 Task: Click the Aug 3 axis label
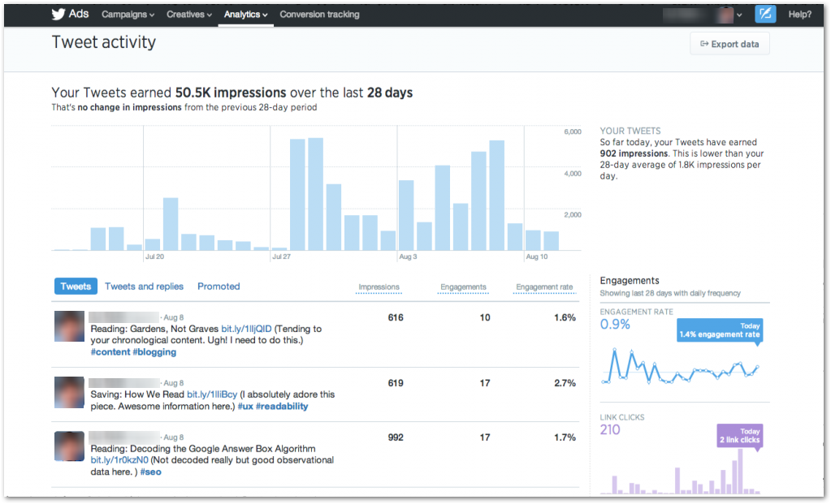coord(408,256)
